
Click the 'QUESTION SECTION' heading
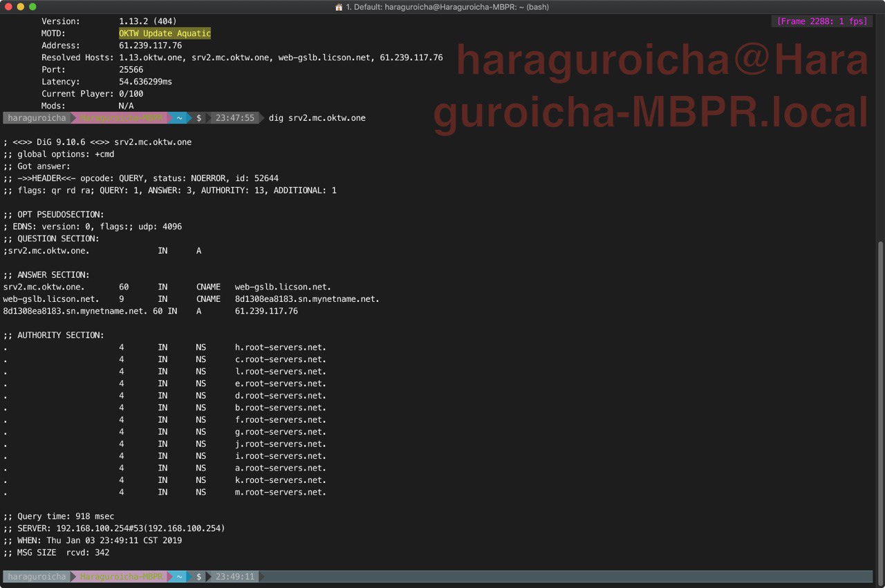coord(51,238)
